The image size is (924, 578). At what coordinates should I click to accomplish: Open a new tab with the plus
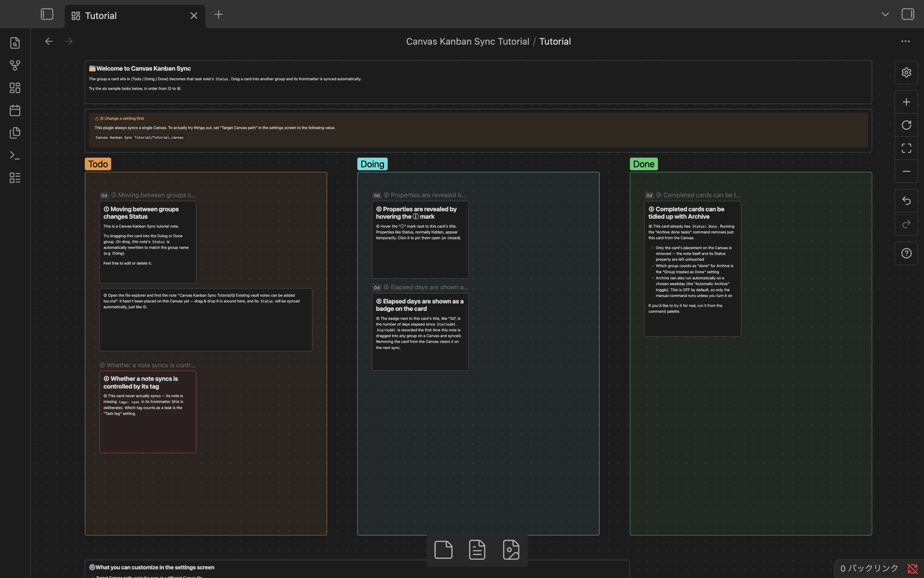(x=218, y=14)
